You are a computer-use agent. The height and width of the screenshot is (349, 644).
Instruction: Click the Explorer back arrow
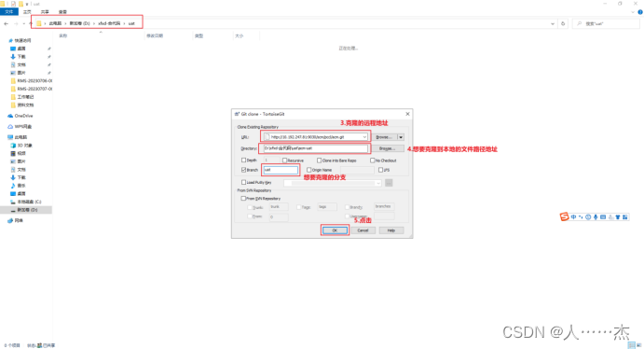coord(6,23)
